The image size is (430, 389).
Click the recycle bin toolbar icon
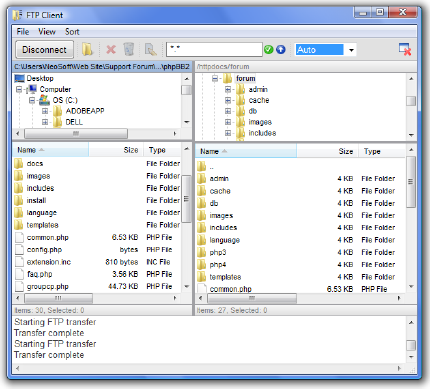coord(129,49)
